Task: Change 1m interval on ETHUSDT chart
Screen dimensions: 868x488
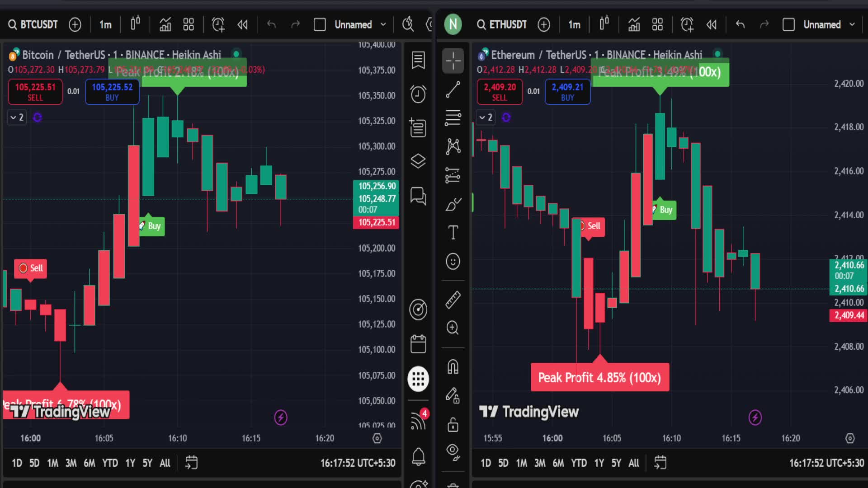Action: point(574,24)
